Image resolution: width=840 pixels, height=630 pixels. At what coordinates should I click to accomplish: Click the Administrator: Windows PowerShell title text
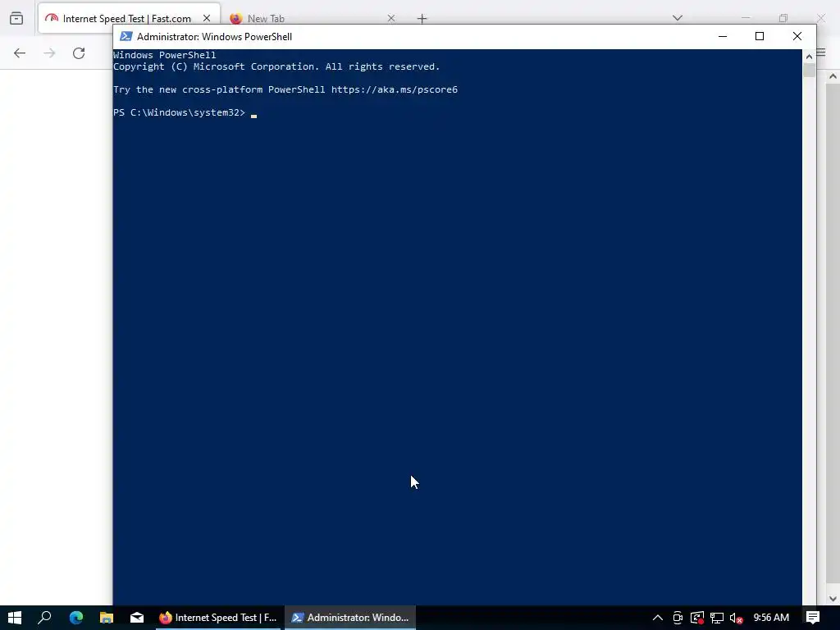click(214, 36)
